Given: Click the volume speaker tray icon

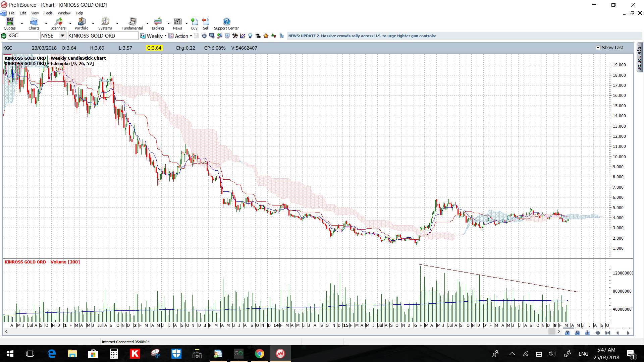Looking at the screenshot, I should 552,354.
